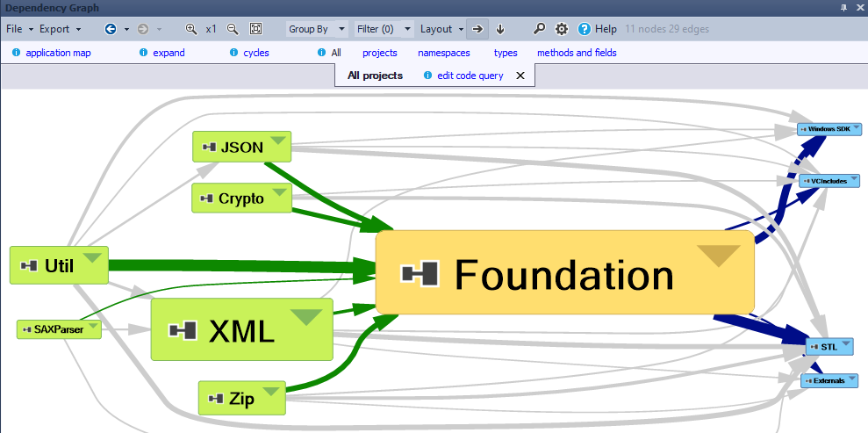Expand the SAXParser node triangle
868x433 pixels.
point(94,326)
